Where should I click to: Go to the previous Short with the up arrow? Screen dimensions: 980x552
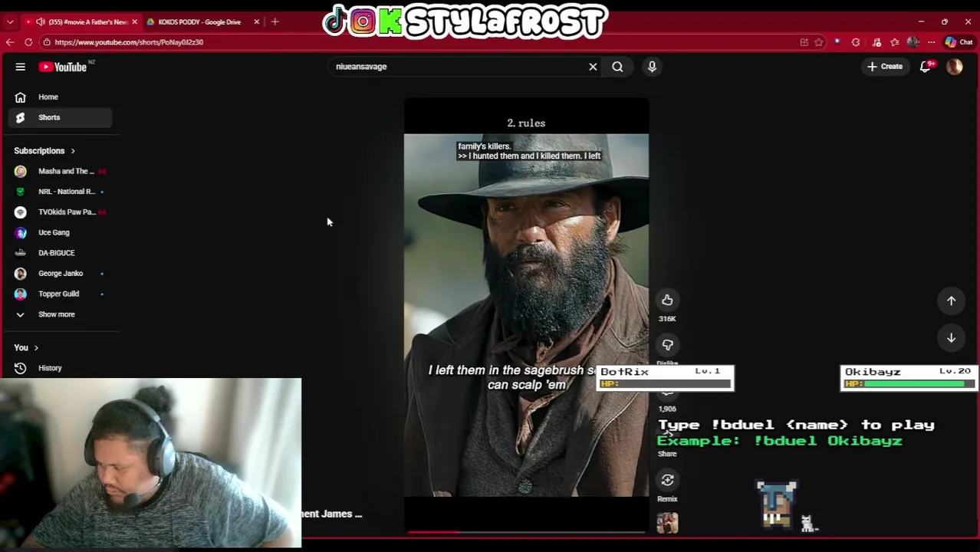pos(951,301)
